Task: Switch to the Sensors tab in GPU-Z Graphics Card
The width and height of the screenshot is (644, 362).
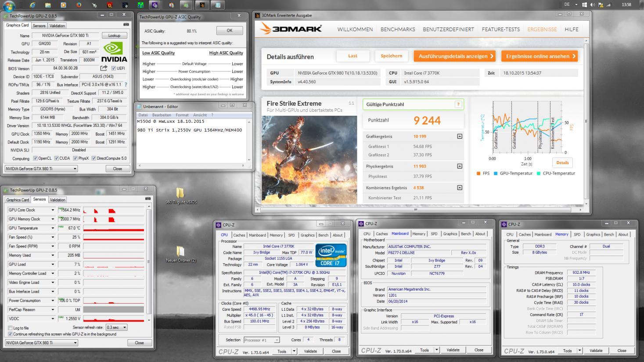Action: (x=39, y=25)
